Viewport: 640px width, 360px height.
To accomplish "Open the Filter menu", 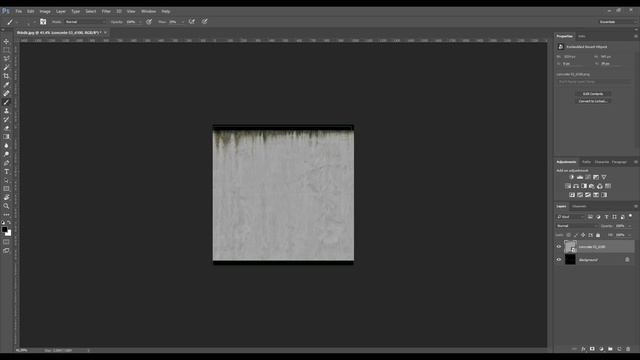I will [x=106, y=11].
